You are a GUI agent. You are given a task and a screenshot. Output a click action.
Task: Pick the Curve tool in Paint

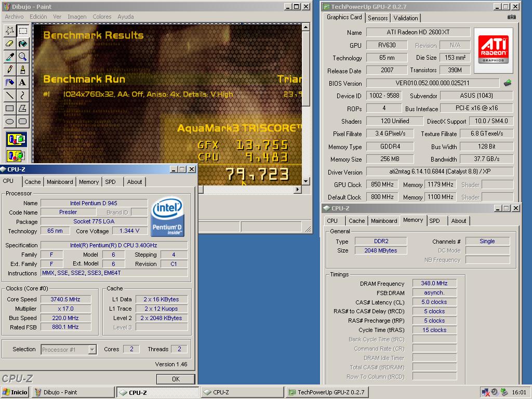(23, 96)
